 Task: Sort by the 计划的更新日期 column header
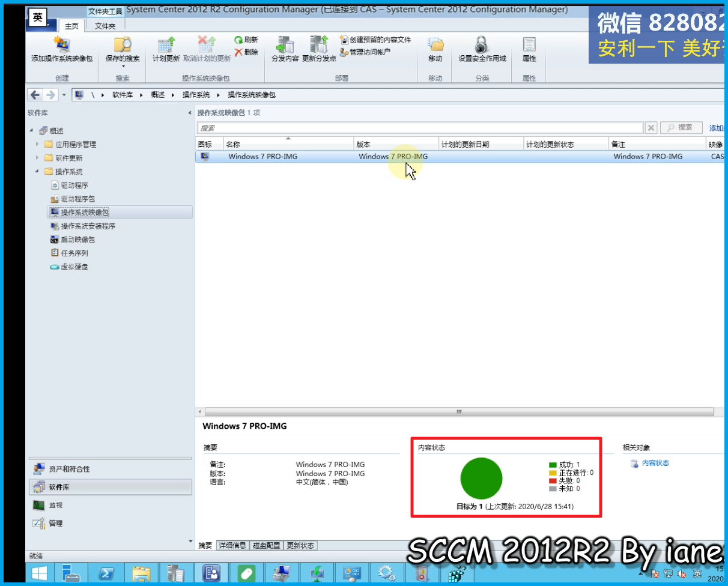pyautogui.click(x=481, y=144)
